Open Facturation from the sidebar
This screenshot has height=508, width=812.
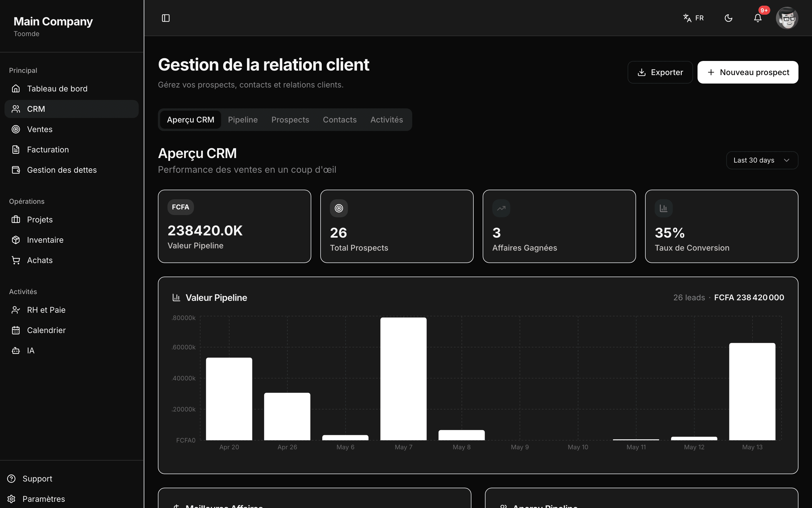(71, 150)
